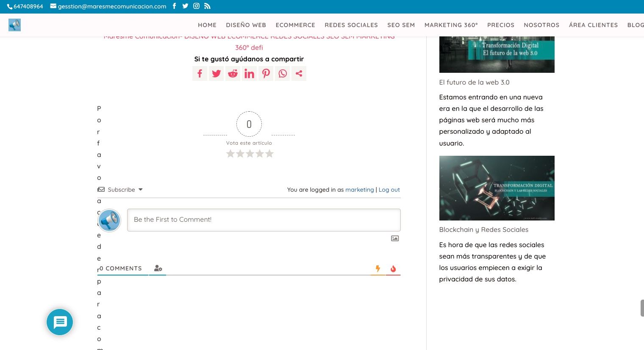Open the Blockchain y las redes sociales thumbnail
644x350 pixels.
coord(497,188)
